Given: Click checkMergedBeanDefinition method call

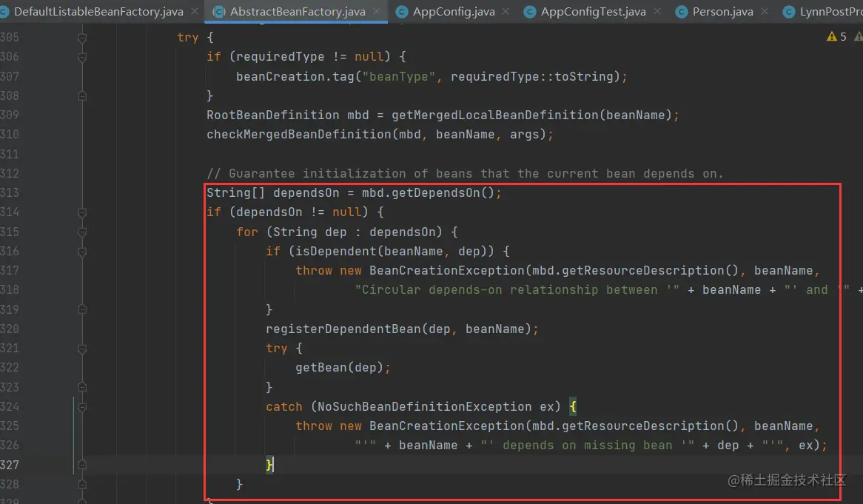Looking at the screenshot, I should click(x=299, y=134).
